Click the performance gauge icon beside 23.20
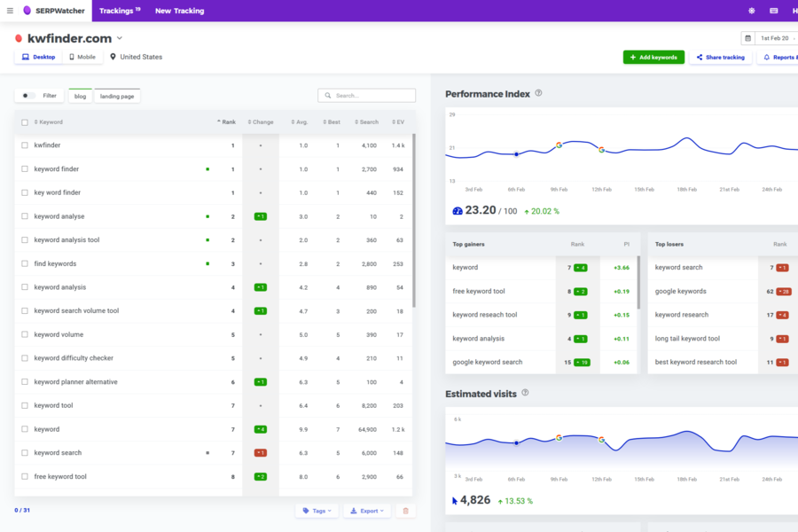The width and height of the screenshot is (798, 532). click(x=458, y=211)
